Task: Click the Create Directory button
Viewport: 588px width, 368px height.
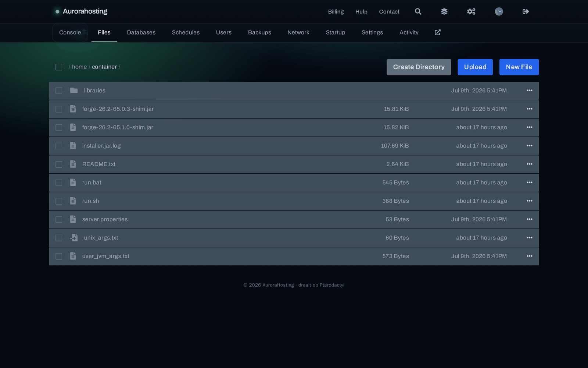Action: [x=419, y=67]
